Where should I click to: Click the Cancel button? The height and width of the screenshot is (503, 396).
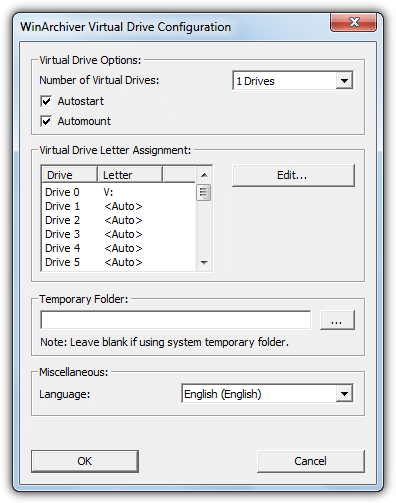click(311, 461)
